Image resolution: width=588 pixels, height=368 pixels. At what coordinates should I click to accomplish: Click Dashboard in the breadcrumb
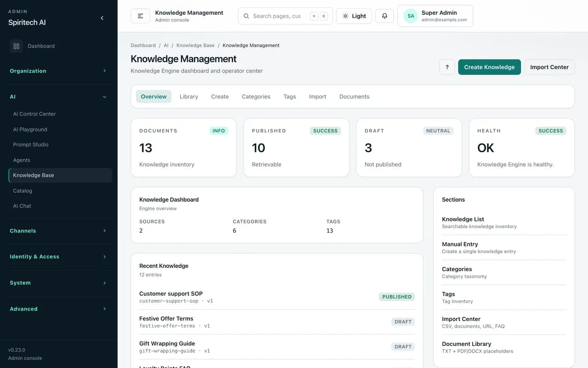(143, 46)
